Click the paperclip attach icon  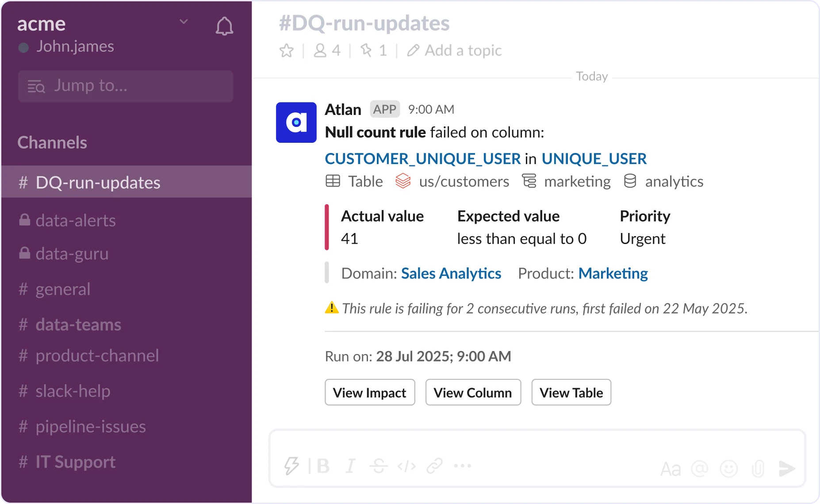click(x=758, y=469)
